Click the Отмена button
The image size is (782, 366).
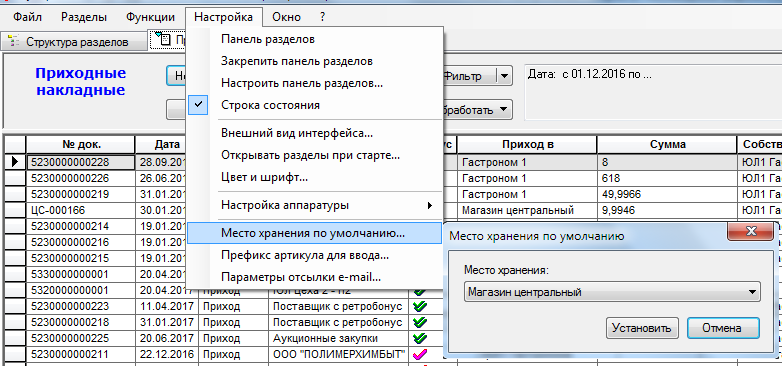[x=723, y=328]
